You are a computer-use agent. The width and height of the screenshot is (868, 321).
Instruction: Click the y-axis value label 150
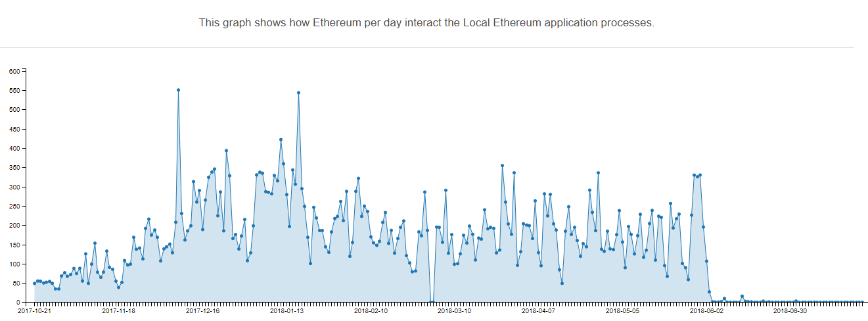(x=14, y=245)
